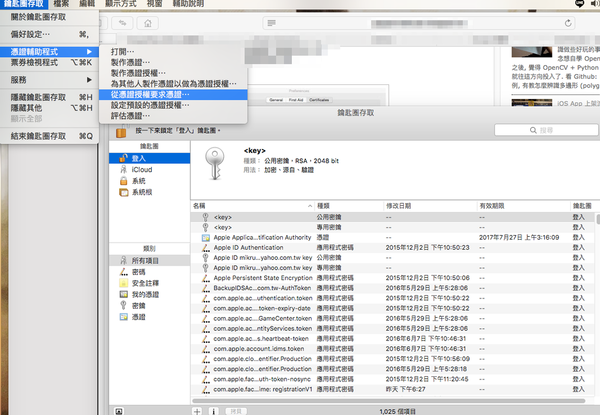Viewport: 600px width, 415px height.
Task: Select the <key> 專用密鑰 row
Action: tap(393, 227)
